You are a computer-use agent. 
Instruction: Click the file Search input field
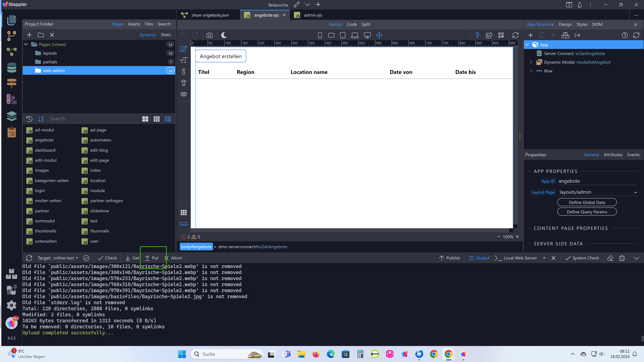click(x=94, y=119)
